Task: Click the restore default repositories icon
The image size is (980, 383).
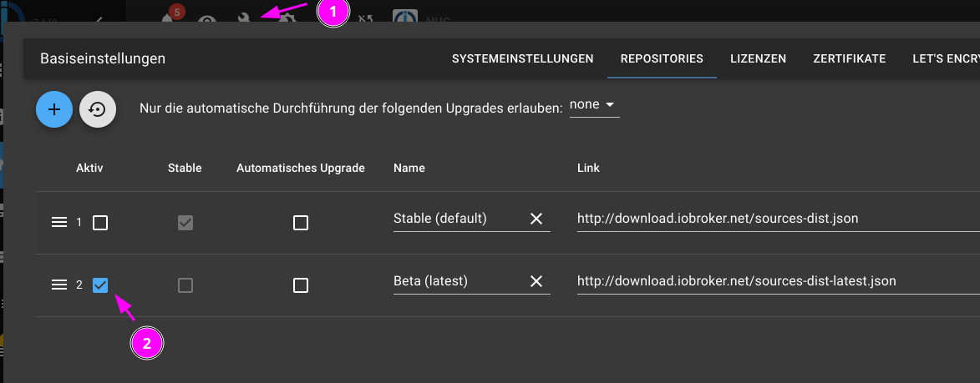Action: [98, 110]
